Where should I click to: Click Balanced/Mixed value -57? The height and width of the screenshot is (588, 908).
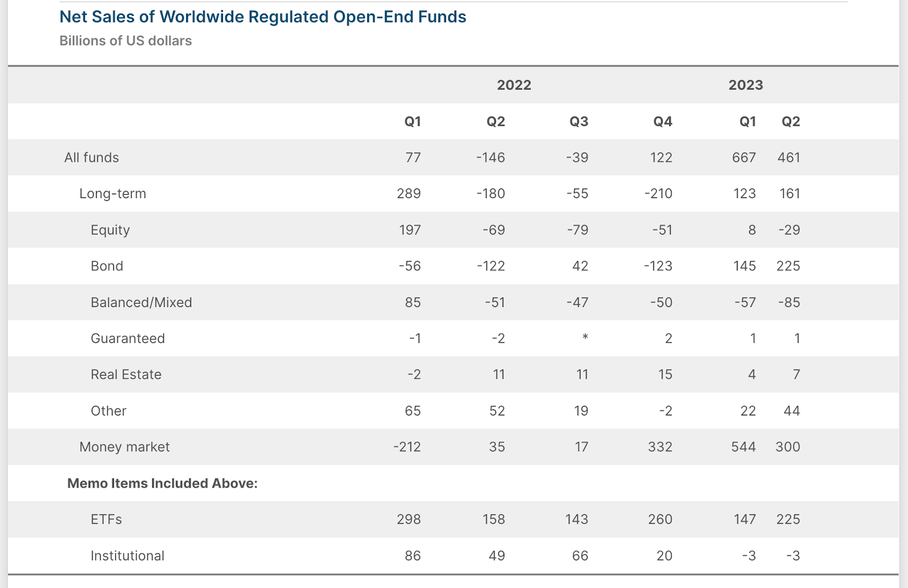pyautogui.click(x=745, y=303)
